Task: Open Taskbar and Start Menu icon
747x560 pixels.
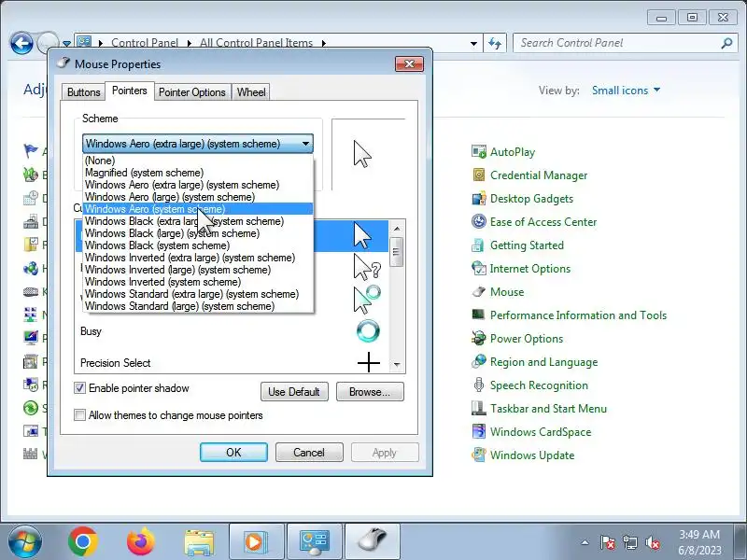Action: tap(479, 409)
